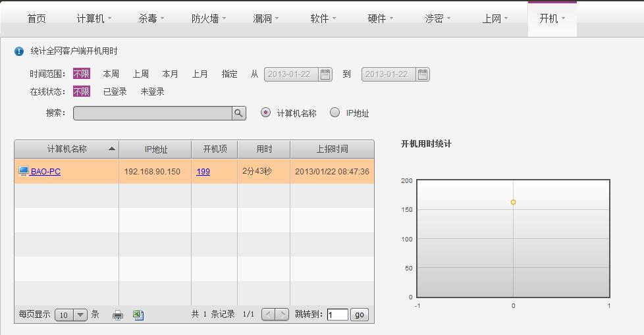Click the end date field
This screenshot has width=644, height=335.
[x=389, y=74]
